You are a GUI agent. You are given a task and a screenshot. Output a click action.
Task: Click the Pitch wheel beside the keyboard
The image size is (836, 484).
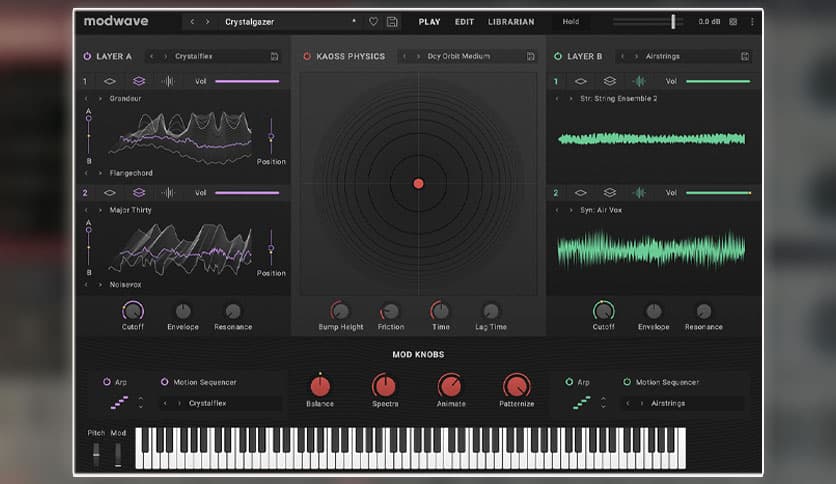pyautogui.click(x=97, y=453)
